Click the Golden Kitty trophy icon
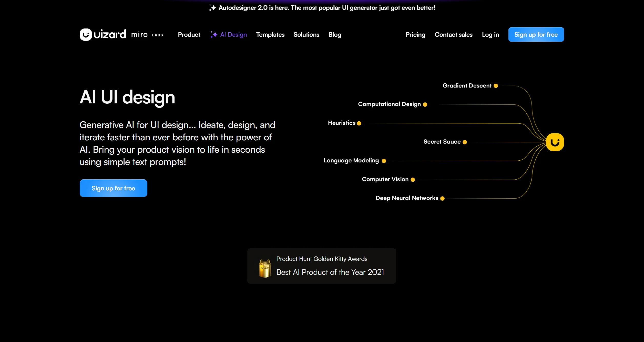 coord(265,268)
